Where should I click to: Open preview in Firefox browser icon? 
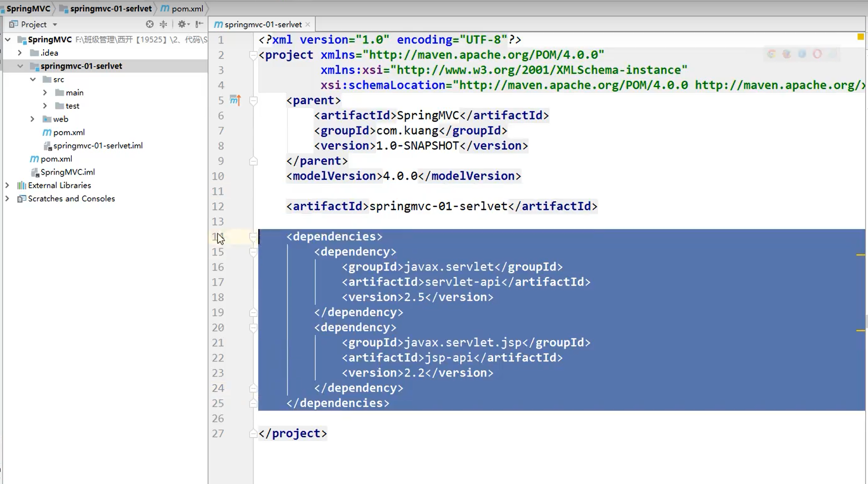(787, 54)
